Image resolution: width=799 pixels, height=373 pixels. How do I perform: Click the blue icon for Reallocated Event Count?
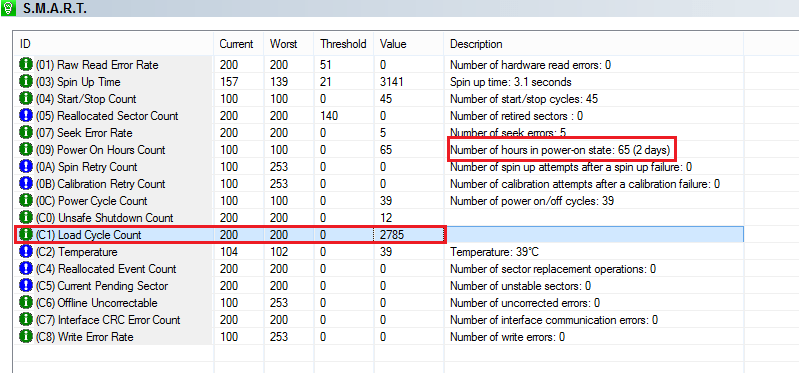pyautogui.click(x=25, y=269)
